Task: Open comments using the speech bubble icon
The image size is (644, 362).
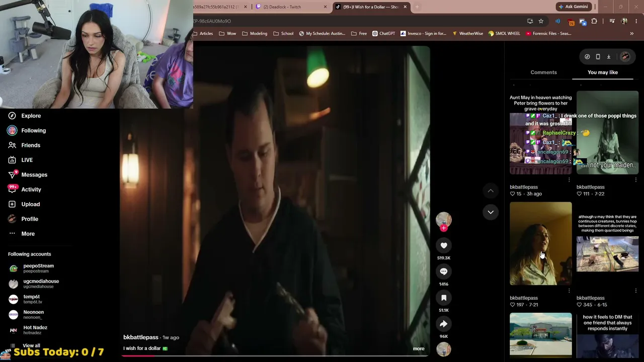Action: [x=444, y=271]
